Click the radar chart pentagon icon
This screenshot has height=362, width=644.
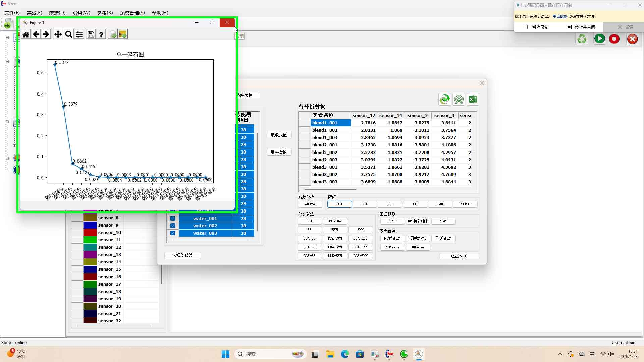click(x=459, y=99)
